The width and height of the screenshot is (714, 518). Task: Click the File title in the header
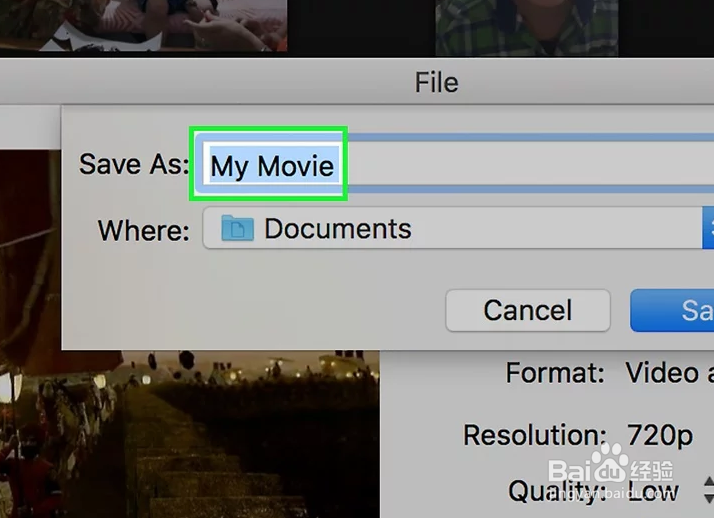(436, 83)
